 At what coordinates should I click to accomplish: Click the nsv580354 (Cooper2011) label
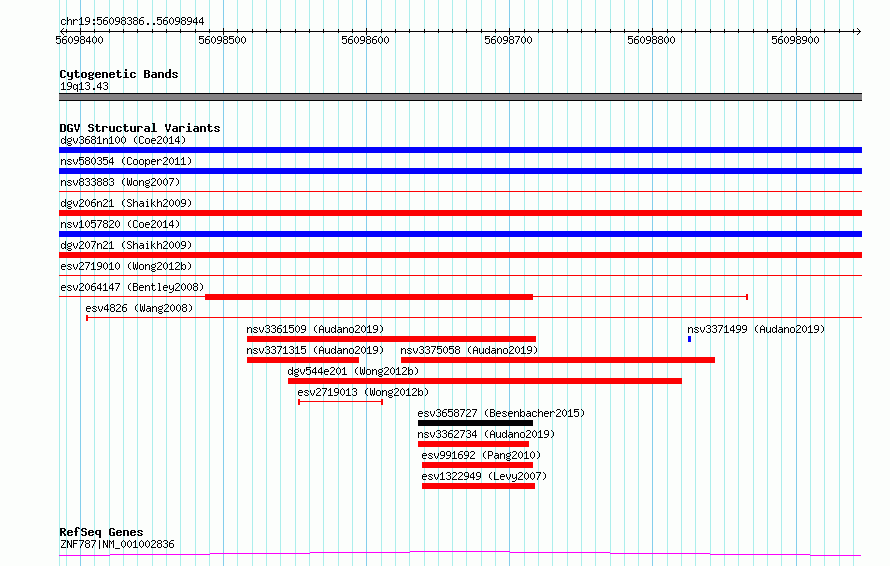[126, 161]
